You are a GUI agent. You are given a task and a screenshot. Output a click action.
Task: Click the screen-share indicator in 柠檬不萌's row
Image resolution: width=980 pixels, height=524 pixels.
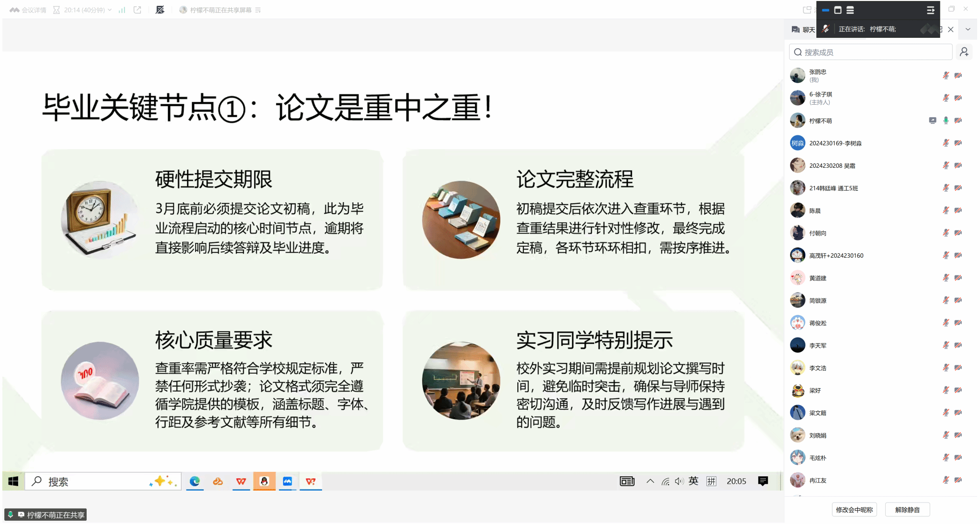[x=933, y=120]
